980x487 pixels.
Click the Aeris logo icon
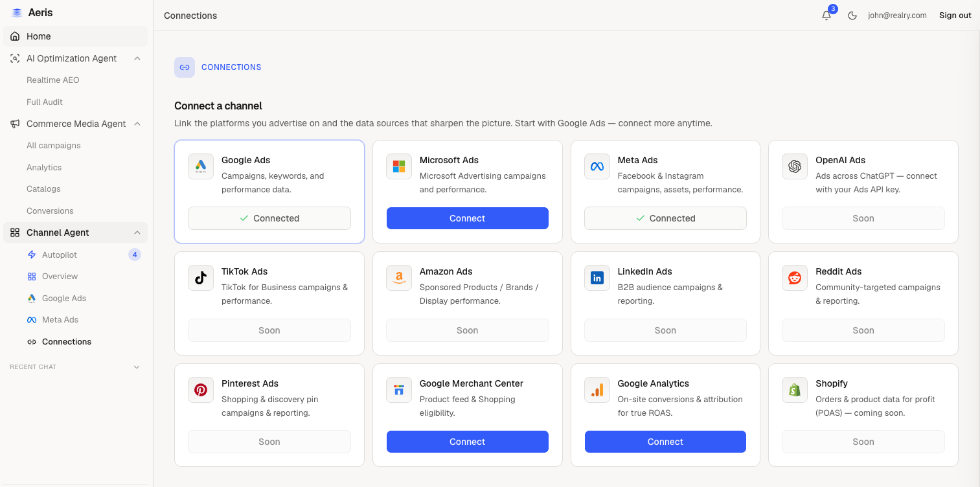(17, 13)
